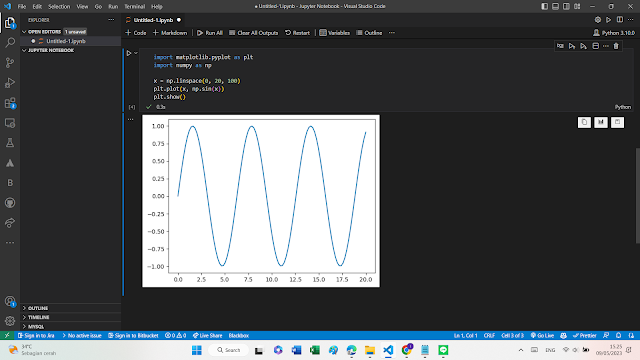
Task: Open the Search view in activity bar
Action: click(x=10, y=42)
